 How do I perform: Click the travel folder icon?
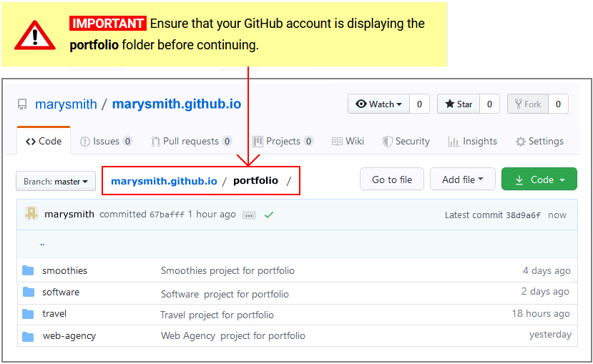coord(28,314)
